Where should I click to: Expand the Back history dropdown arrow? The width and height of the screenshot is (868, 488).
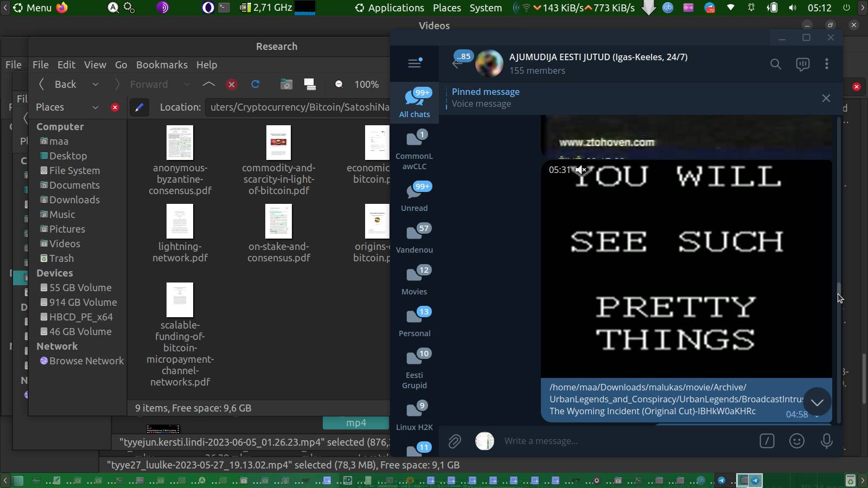point(95,85)
